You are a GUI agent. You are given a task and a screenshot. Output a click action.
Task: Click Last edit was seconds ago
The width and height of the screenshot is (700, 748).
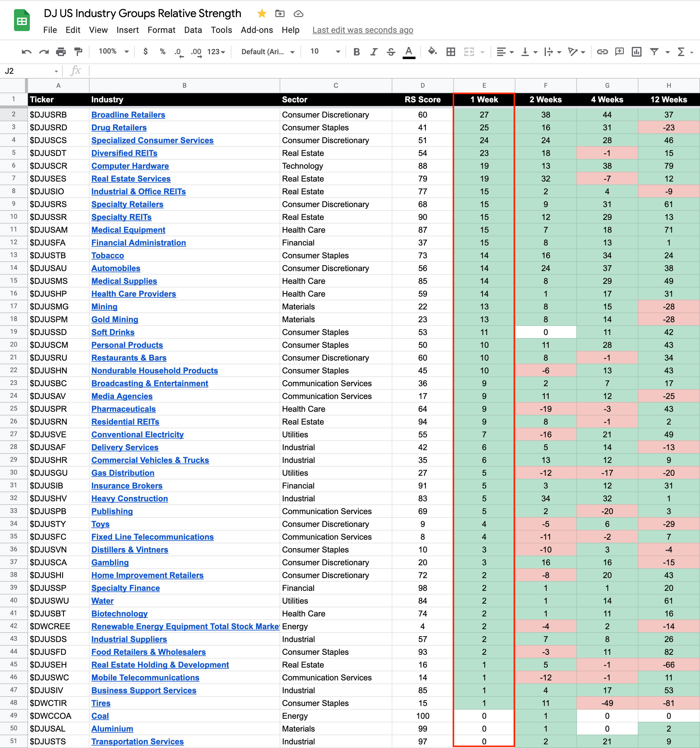coord(362,30)
